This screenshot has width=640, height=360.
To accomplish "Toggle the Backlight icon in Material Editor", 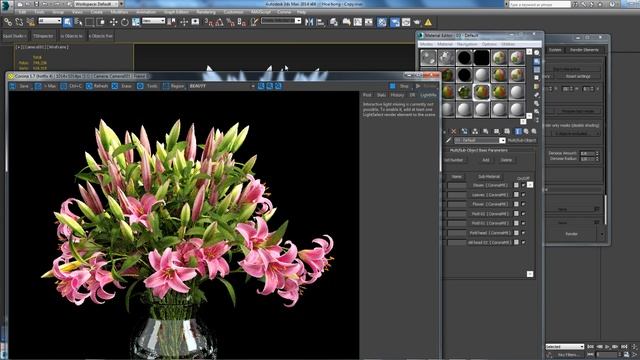I will pos(537,61).
